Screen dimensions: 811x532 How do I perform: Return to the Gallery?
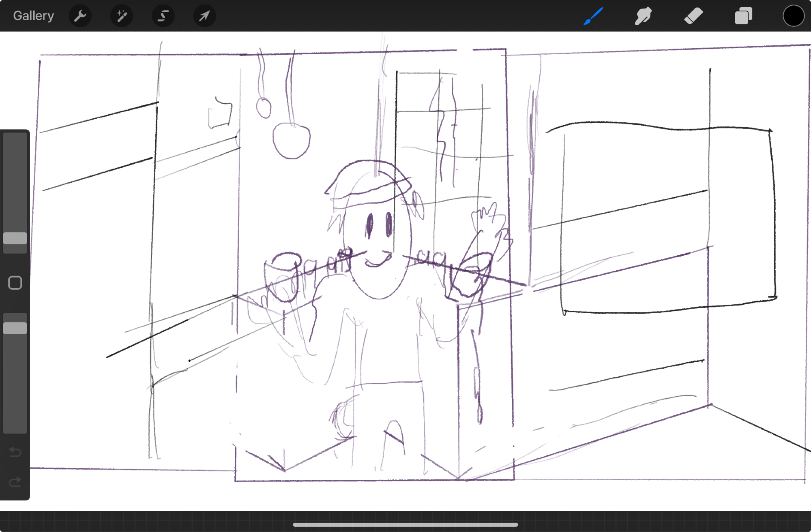[33, 16]
